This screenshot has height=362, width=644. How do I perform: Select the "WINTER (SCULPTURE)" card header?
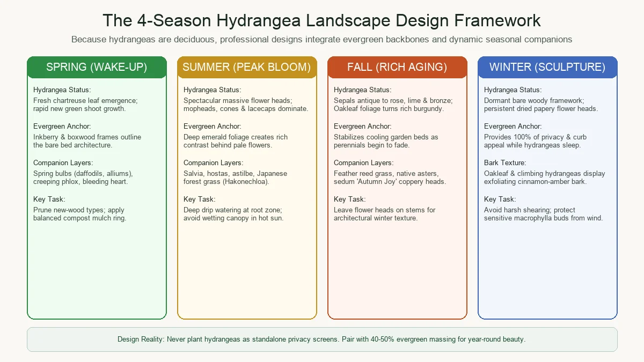tap(547, 67)
